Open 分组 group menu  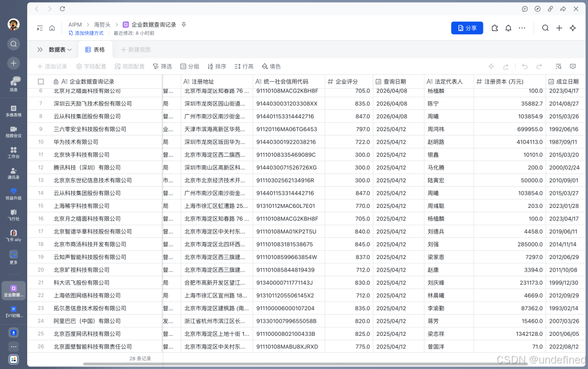pyautogui.click(x=189, y=66)
